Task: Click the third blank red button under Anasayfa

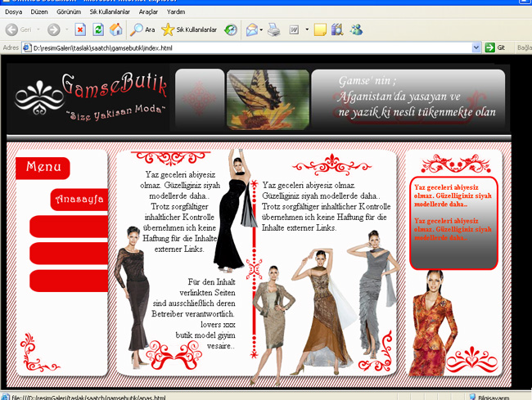Action: pyautogui.click(x=69, y=281)
